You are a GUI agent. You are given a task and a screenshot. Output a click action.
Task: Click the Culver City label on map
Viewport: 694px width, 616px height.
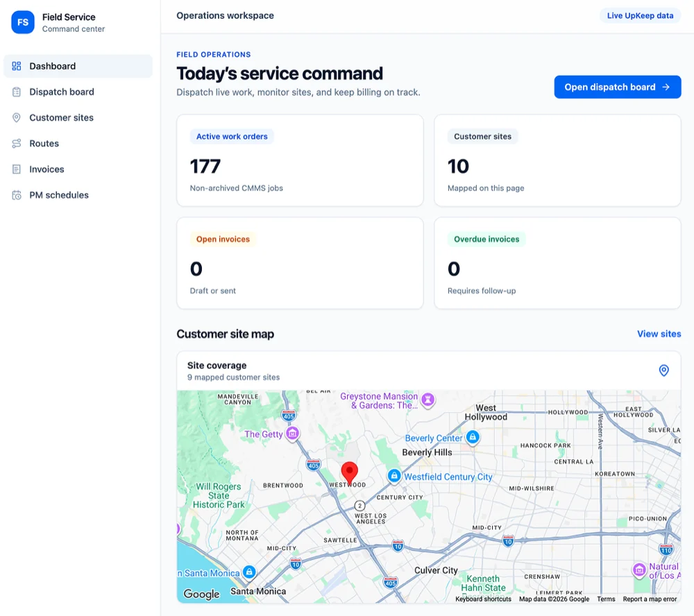pos(436,570)
